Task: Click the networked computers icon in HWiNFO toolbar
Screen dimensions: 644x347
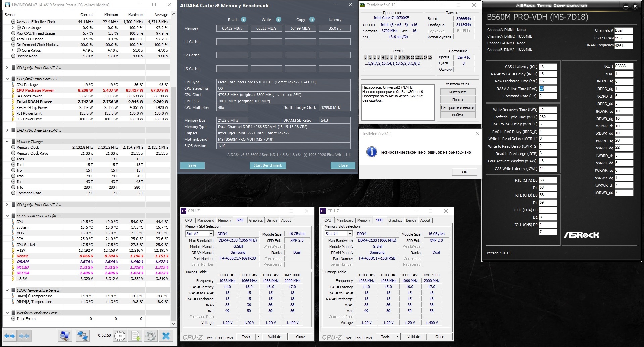Action: [x=82, y=336]
